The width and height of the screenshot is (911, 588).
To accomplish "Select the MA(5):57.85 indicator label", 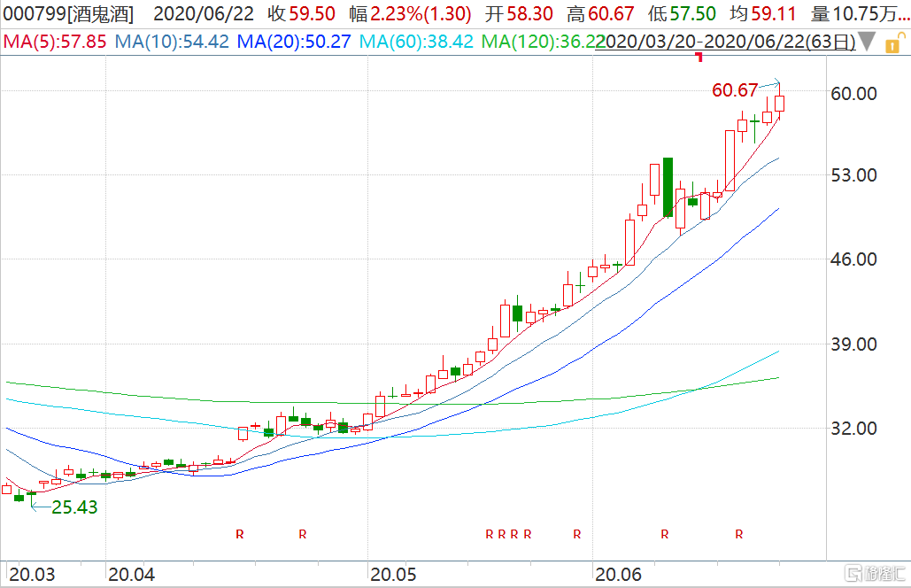I will (x=55, y=42).
